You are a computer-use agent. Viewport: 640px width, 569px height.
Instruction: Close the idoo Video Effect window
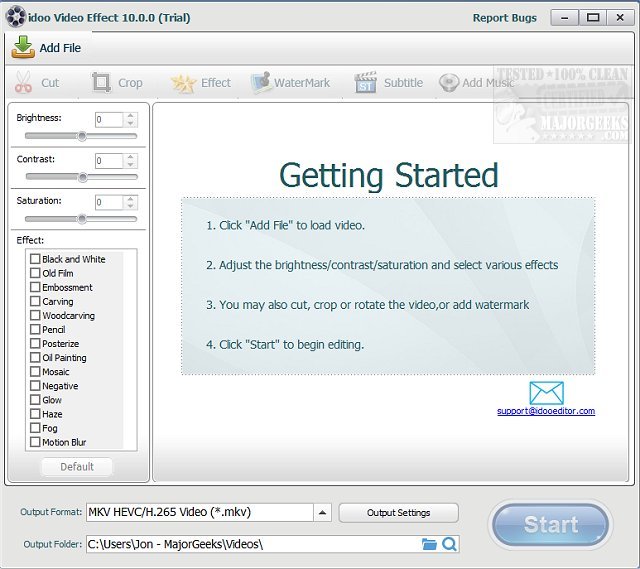pyautogui.click(x=620, y=18)
